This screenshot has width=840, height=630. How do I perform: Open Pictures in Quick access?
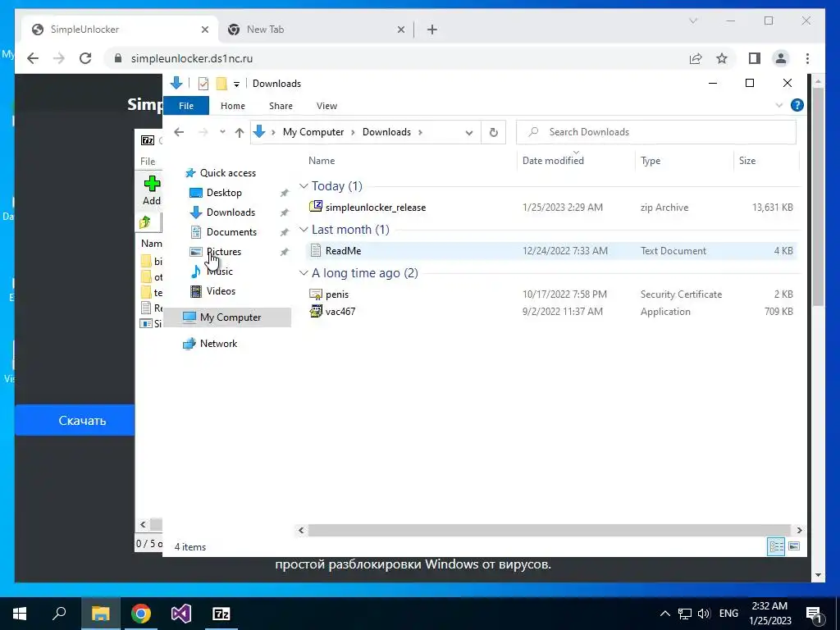click(x=224, y=251)
